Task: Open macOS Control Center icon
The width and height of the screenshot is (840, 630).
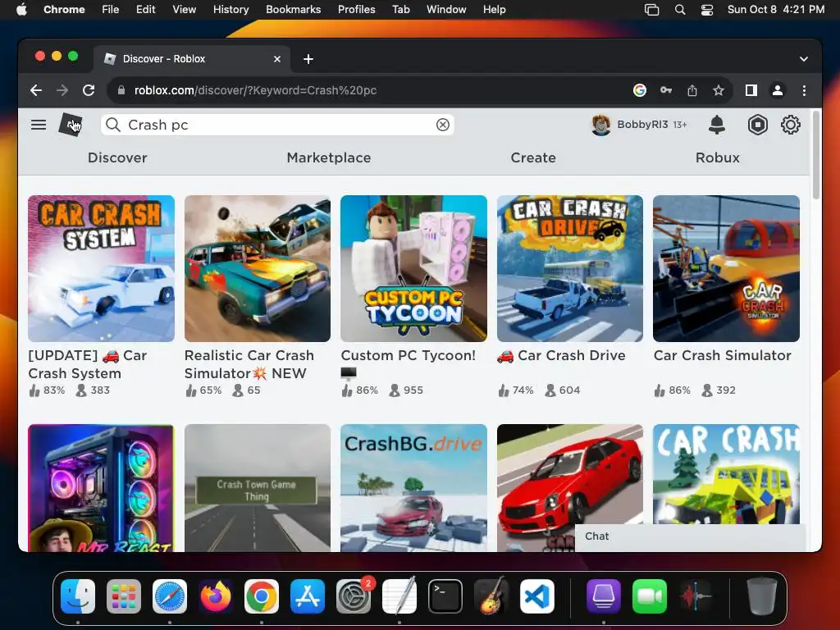Action: [x=706, y=10]
